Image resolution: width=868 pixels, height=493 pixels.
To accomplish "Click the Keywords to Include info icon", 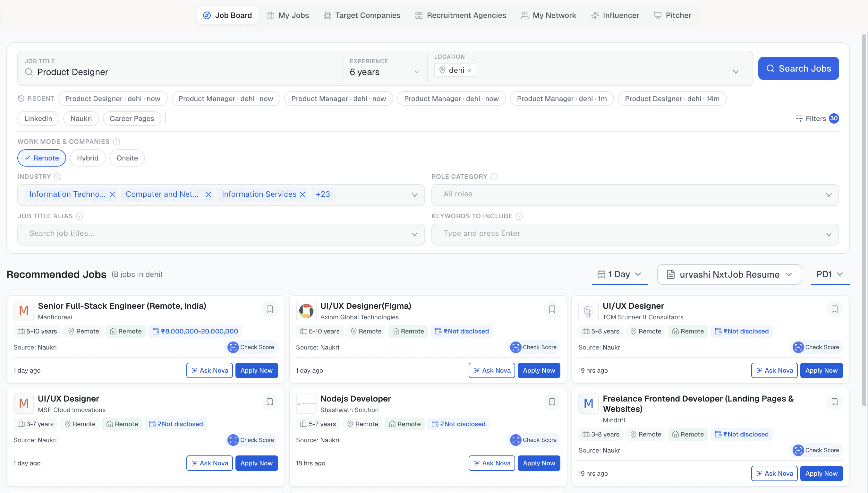I will point(519,216).
